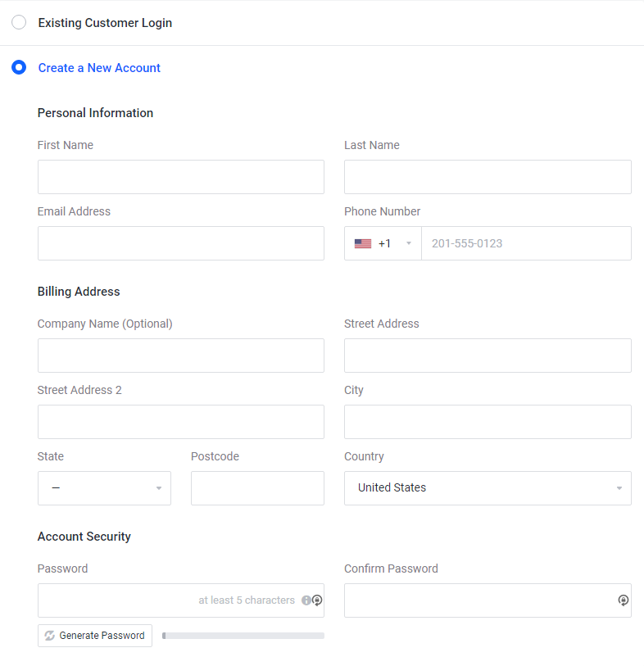
Task: Click the info icon in the Password field
Action: click(x=306, y=600)
